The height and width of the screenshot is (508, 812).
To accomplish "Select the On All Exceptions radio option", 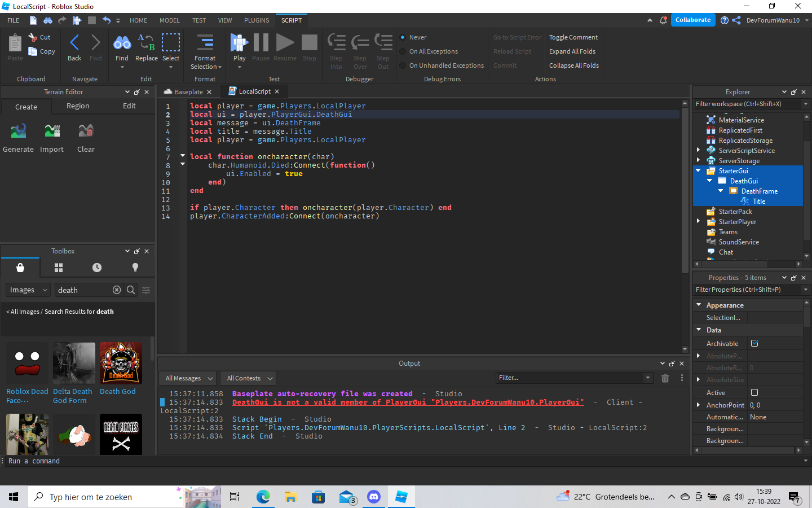I will (x=403, y=51).
